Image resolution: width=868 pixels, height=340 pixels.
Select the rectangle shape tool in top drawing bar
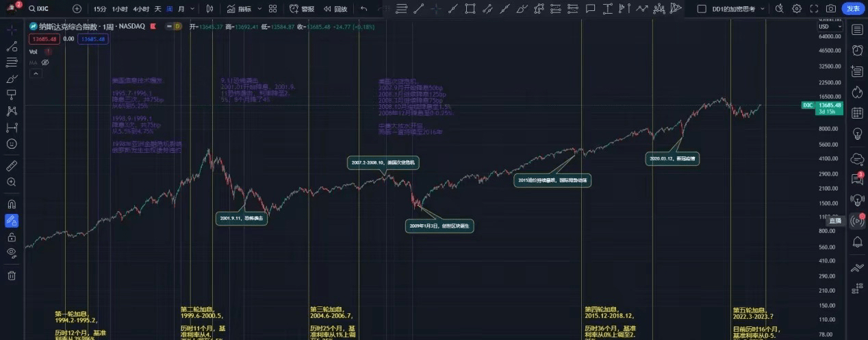[470, 9]
